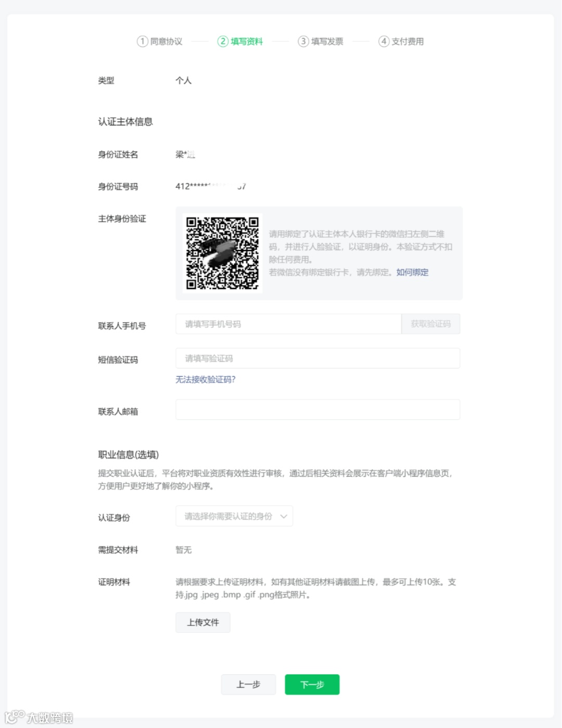
Task: Proceed with green 下一步 button
Action: click(x=312, y=684)
